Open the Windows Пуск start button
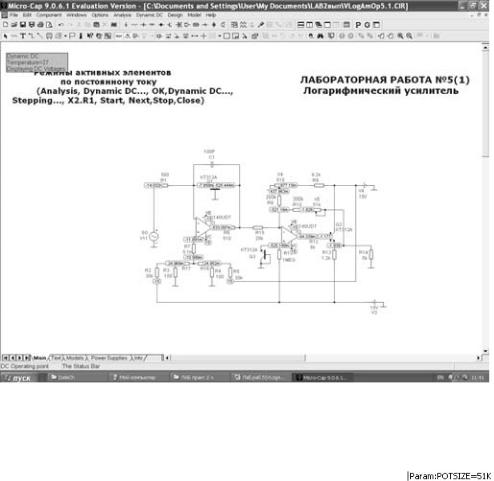 19,378
